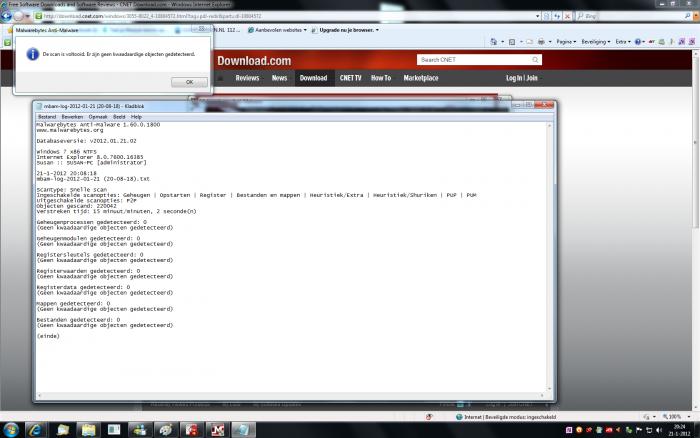Click the IE Help question mark icon

point(638,42)
